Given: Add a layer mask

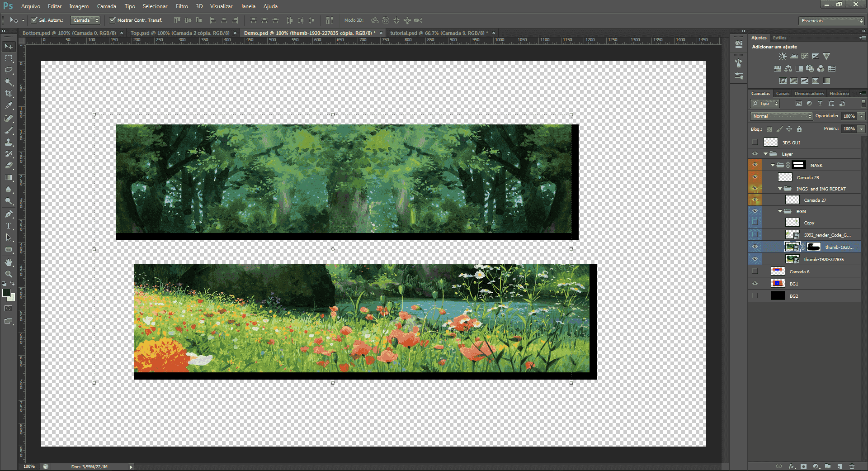Looking at the screenshot, I should pyautogui.click(x=803, y=466).
